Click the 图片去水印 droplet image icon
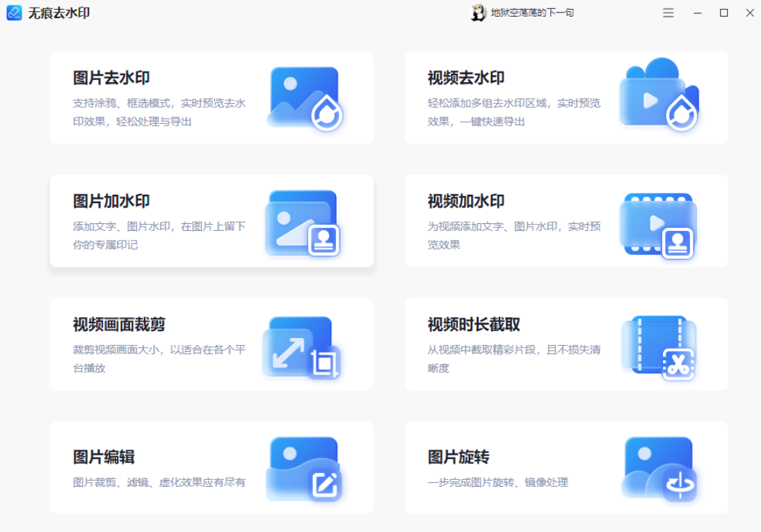This screenshot has width=761, height=532. (x=305, y=98)
